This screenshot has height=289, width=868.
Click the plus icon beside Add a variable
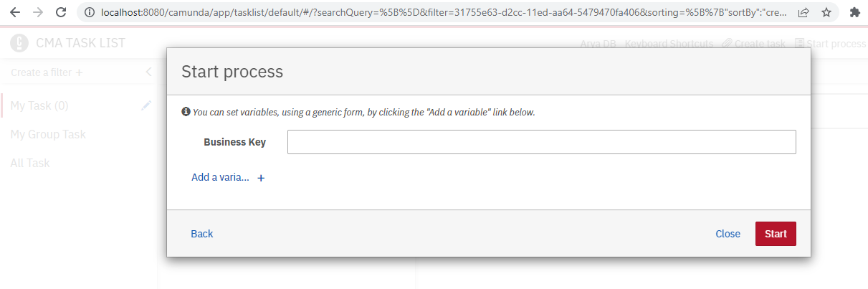point(261,178)
